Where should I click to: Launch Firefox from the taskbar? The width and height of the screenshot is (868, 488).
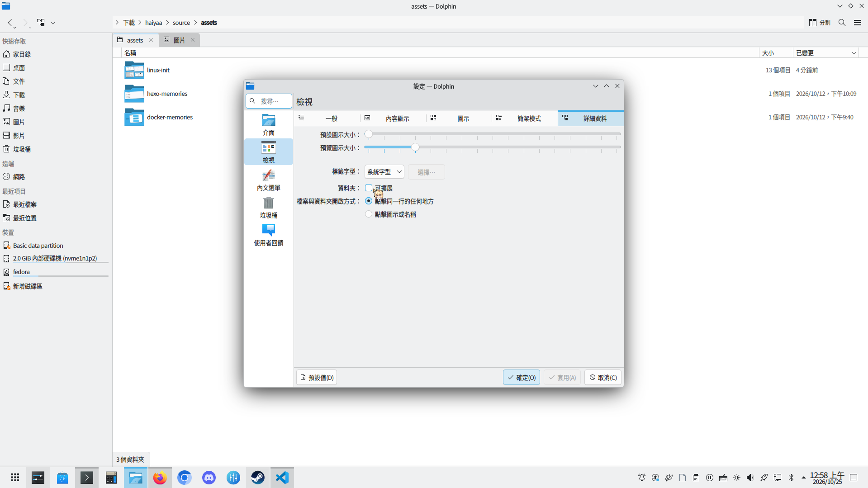(x=160, y=478)
